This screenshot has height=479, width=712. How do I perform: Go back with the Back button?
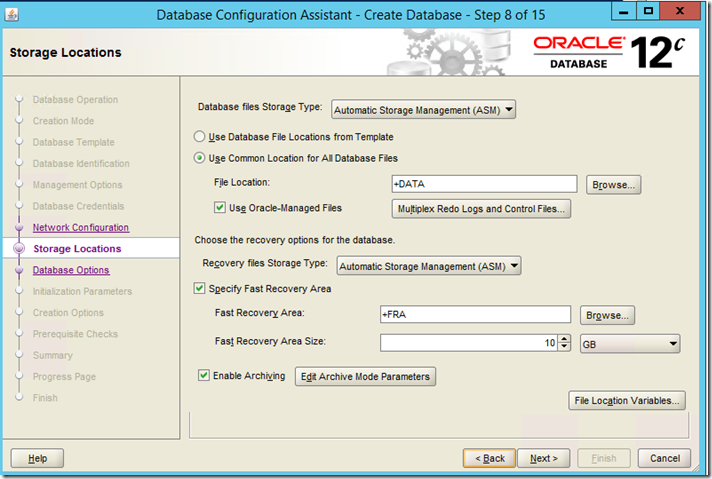(490, 458)
